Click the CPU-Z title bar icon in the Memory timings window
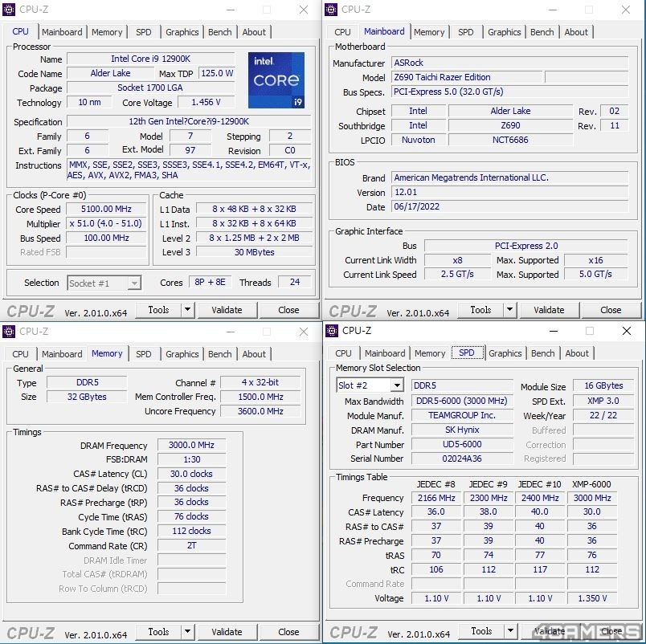This screenshot has width=646, height=644. [9, 332]
